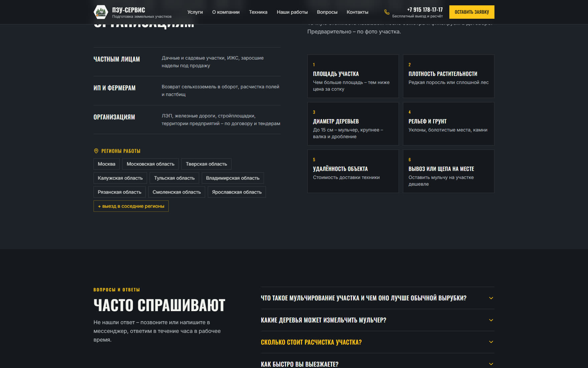Click the Владимирская область tag
Image resolution: width=588 pixels, height=368 pixels.
pos(233,178)
